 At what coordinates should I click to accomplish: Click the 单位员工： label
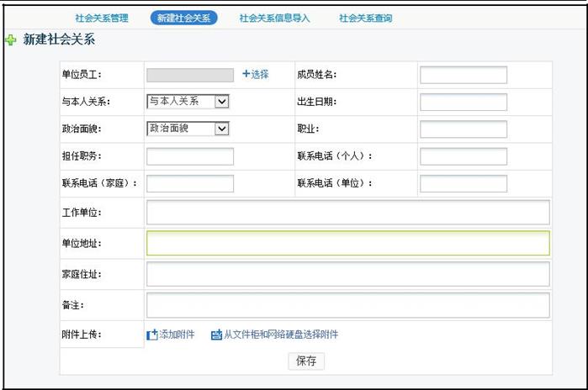tap(82, 75)
